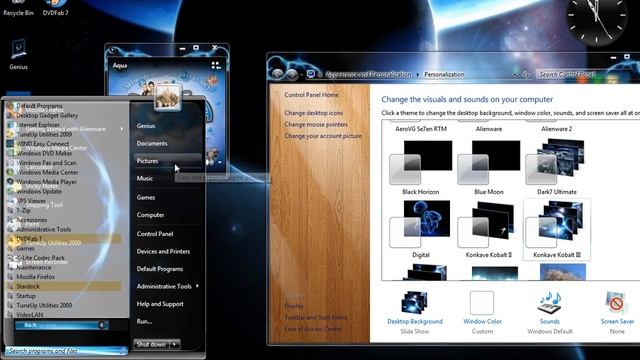Open Computer from Start menu
The height and width of the screenshot is (360, 640).
150,215
